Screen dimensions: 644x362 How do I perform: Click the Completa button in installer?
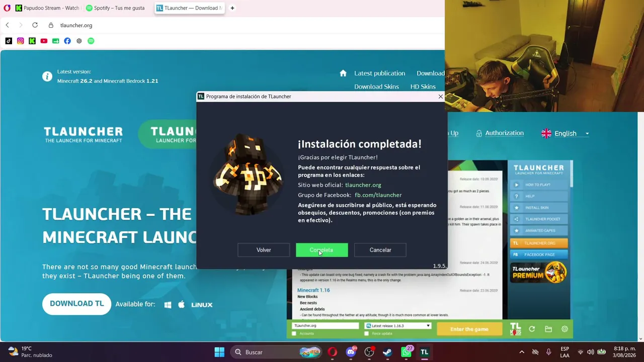click(x=321, y=250)
